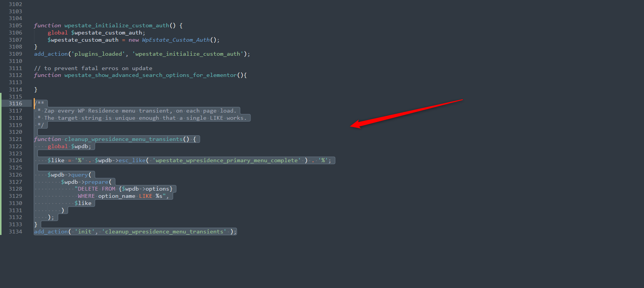Click the 'global $wpestate_custom_auth;' line
Image resolution: width=644 pixels, height=288 pixels.
96,33
